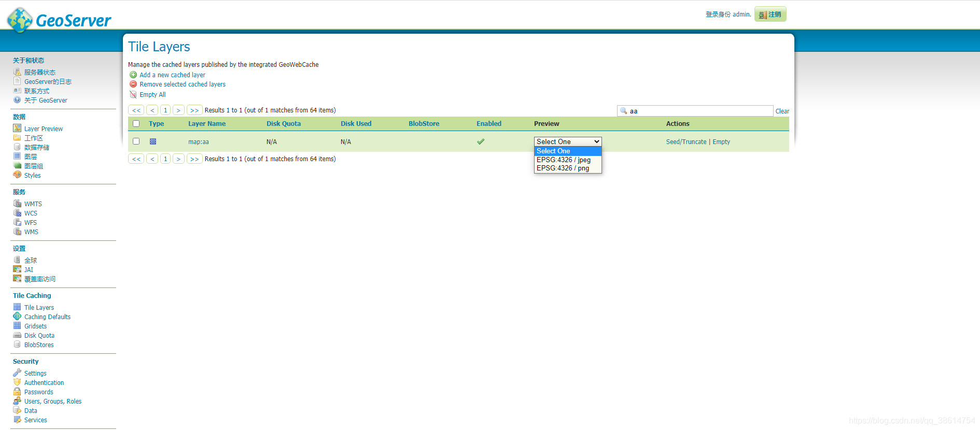This screenshot has height=430, width=980.
Task: Open the 数据存储 data stores link
Action: pos(37,147)
